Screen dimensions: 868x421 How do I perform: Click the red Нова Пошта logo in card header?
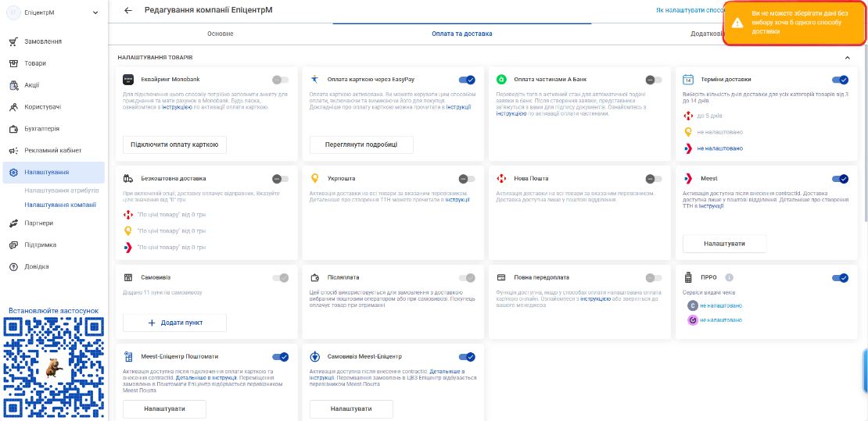tap(501, 179)
